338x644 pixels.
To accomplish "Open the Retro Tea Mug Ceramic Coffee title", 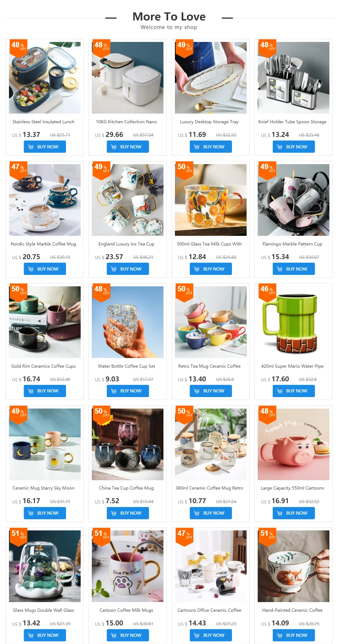I will pyautogui.click(x=209, y=366).
